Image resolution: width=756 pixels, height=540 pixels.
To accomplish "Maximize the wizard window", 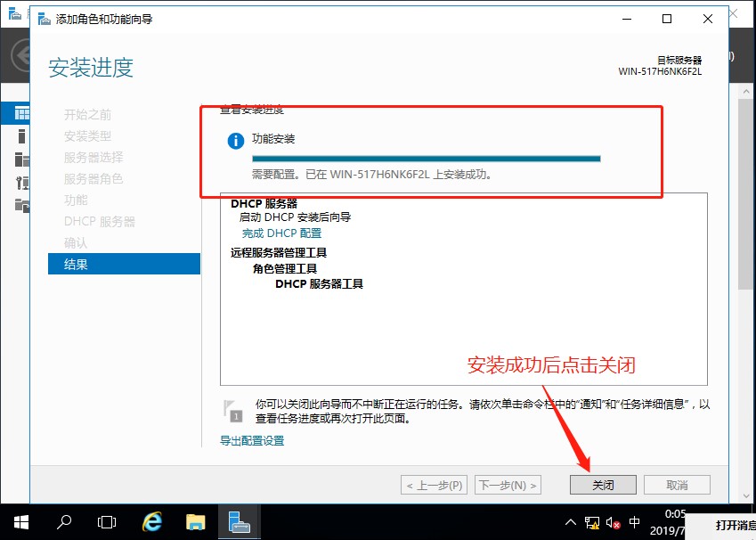I will (667, 19).
